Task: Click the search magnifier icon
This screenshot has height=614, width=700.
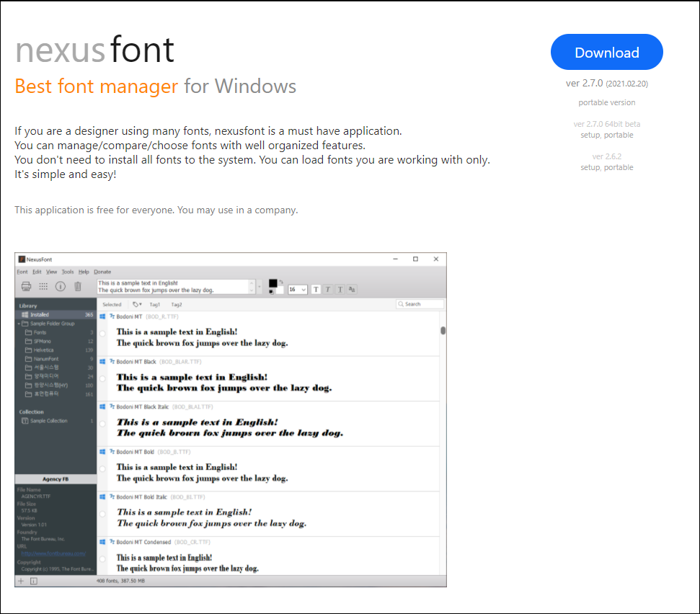Action: pos(401,304)
